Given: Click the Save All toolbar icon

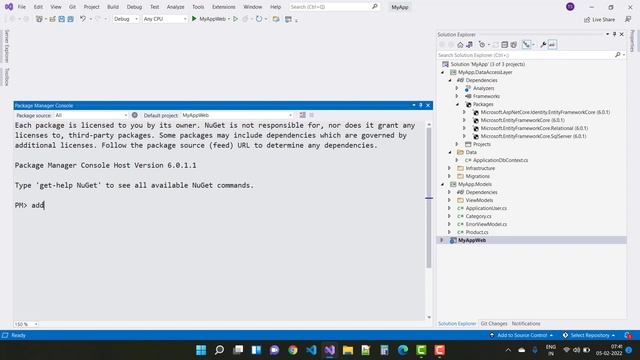Looking at the screenshot, I should pyautogui.click(x=71, y=19).
